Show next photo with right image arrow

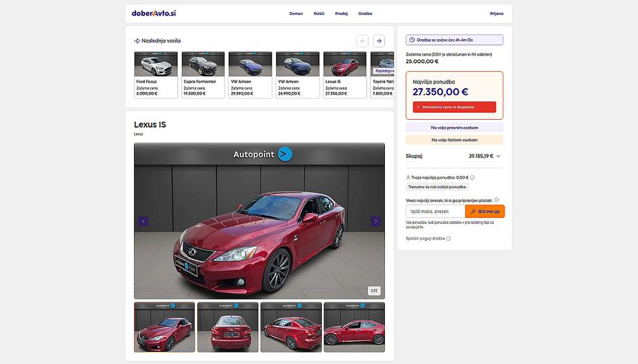tap(375, 221)
